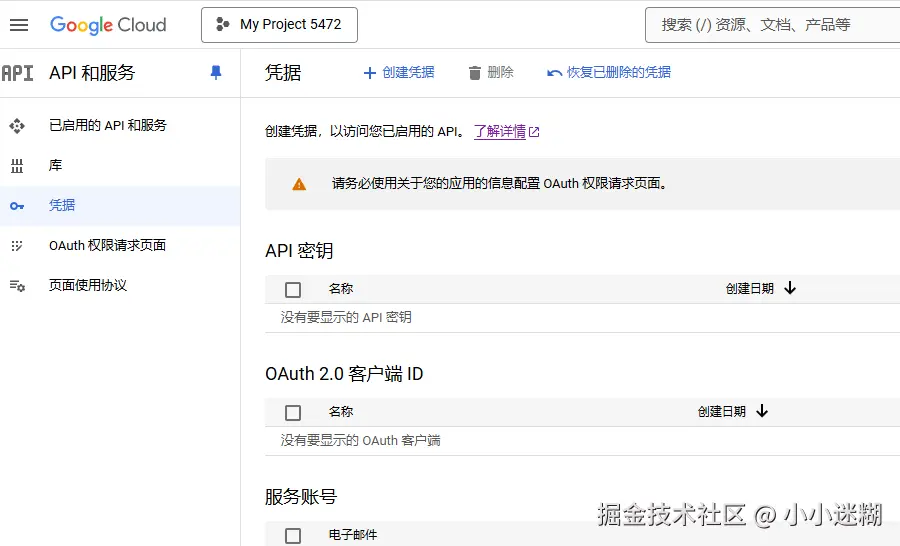Click the OAuth 权限请求页面 dots icon
The height and width of the screenshot is (546, 900).
point(17,246)
